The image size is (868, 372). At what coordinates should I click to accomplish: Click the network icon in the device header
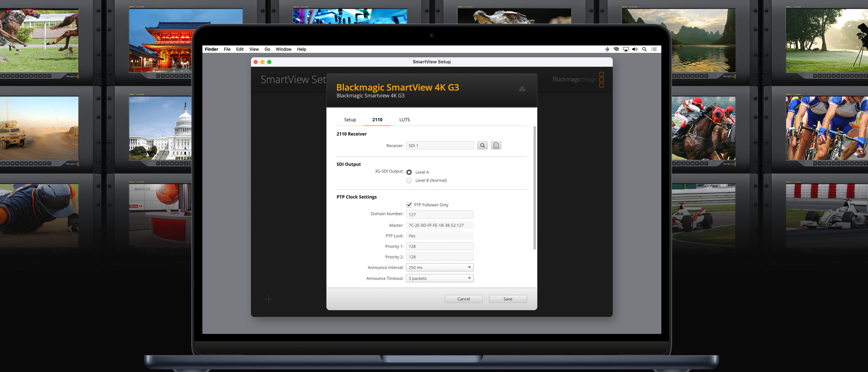[x=522, y=89]
